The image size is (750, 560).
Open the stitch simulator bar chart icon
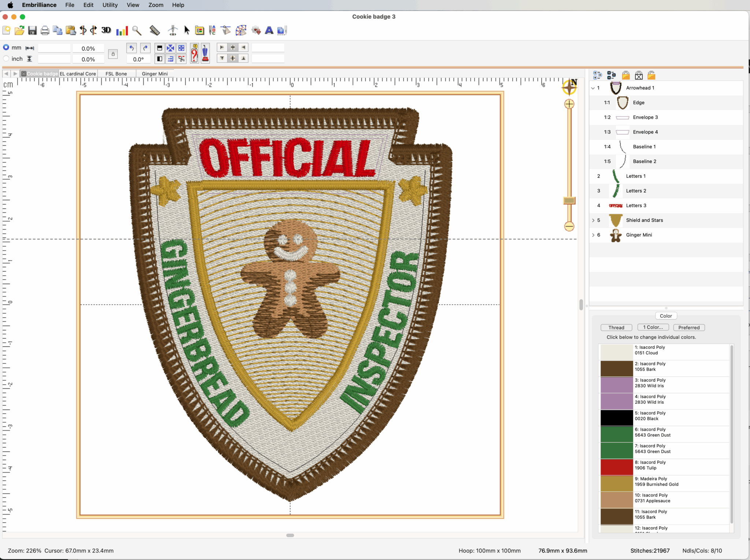122,31
